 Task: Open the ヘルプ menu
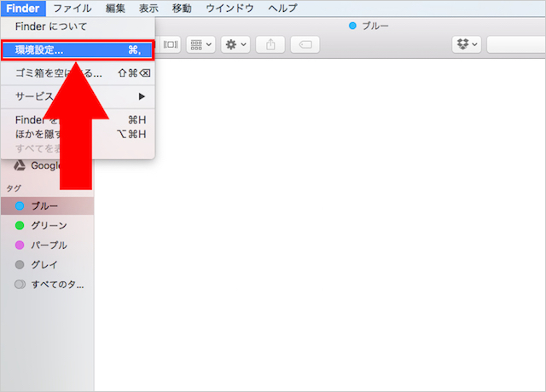(282, 8)
